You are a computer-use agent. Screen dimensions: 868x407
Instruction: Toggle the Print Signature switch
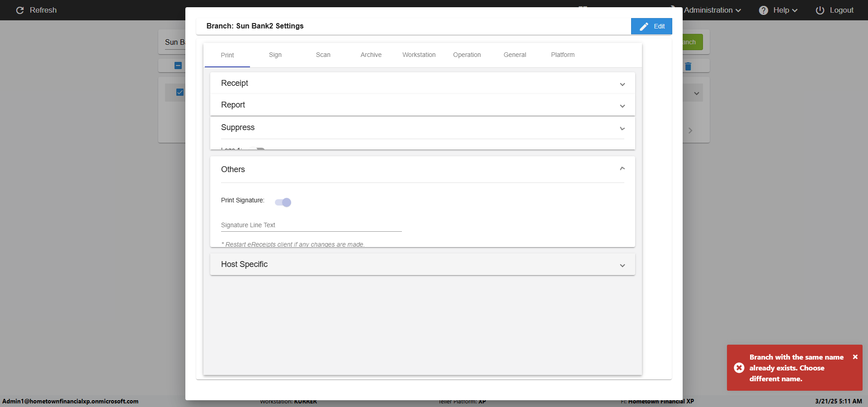[283, 202]
